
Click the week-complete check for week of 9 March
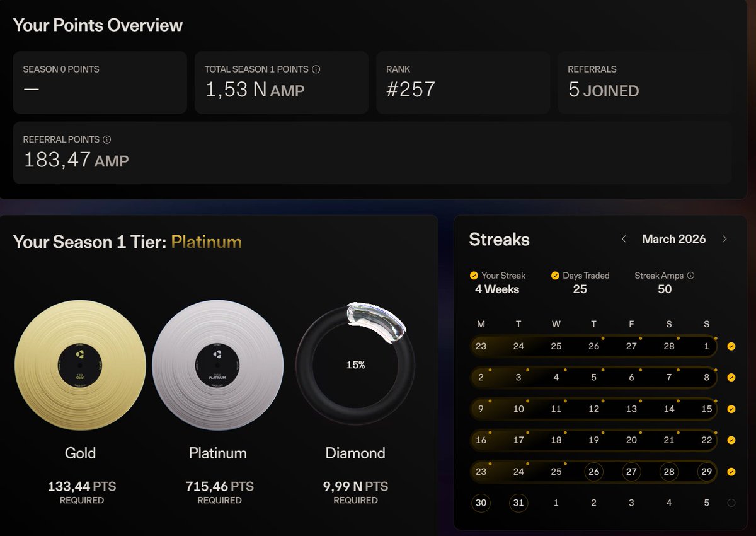(x=731, y=409)
